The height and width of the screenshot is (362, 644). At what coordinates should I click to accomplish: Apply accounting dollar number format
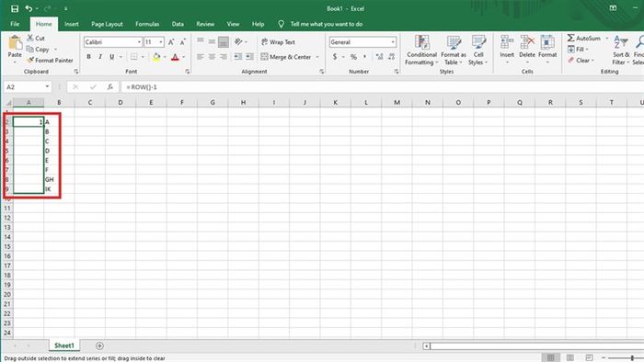[x=335, y=57]
